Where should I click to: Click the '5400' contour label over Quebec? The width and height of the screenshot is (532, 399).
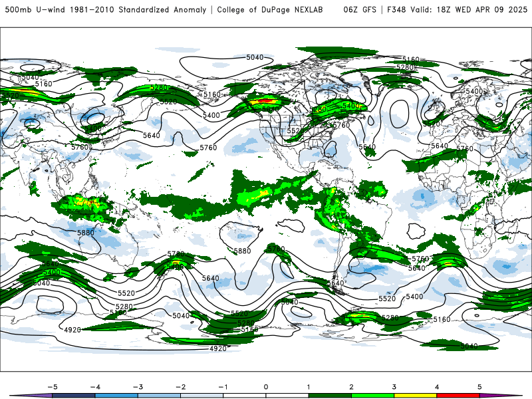coord(351,106)
